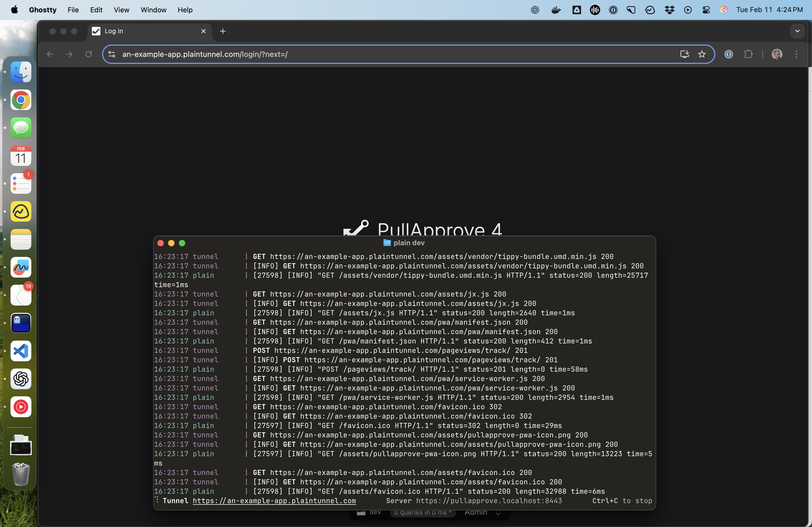Open Control Center toggles in menu bar
The height and width of the screenshot is (527, 812).
pos(706,10)
